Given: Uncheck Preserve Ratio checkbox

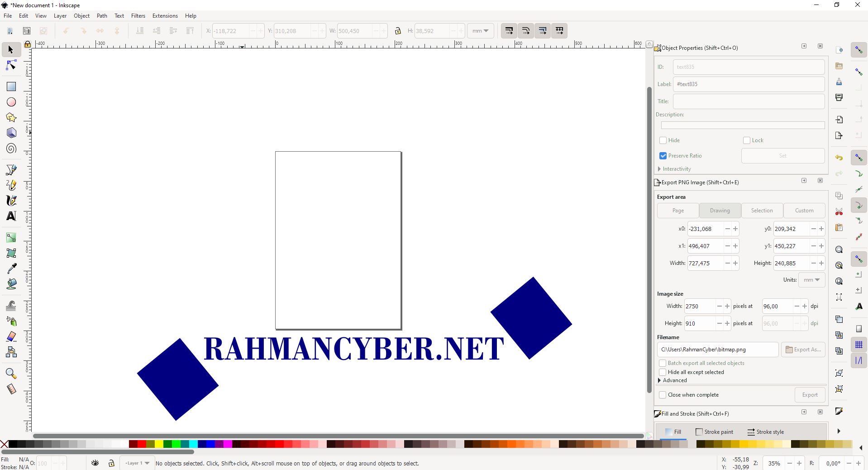Looking at the screenshot, I should (663, 156).
